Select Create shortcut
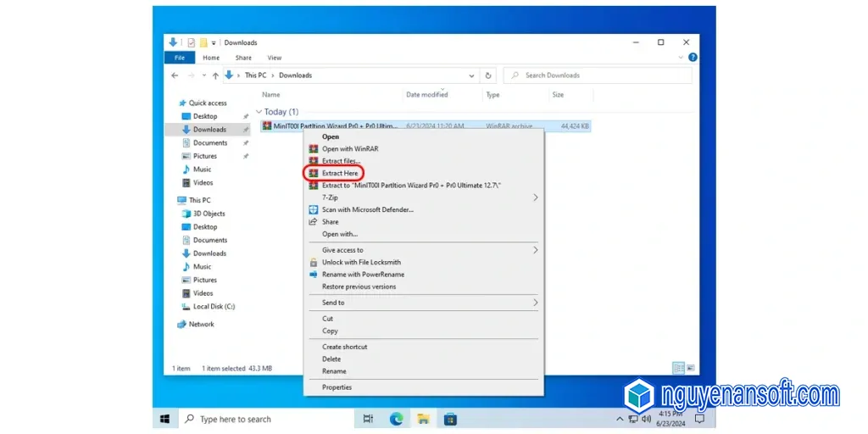Image resolution: width=868 pixels, height=434 pixels. pos(344,347)
